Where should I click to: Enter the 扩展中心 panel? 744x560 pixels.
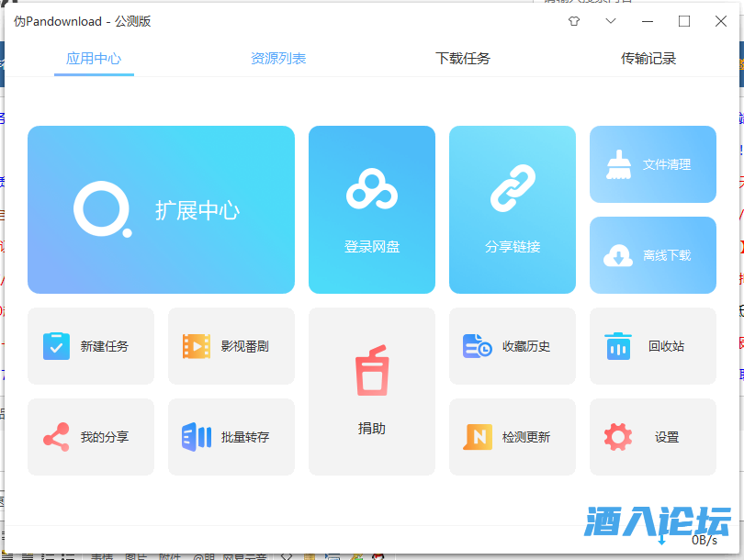(x=161, y=209)
